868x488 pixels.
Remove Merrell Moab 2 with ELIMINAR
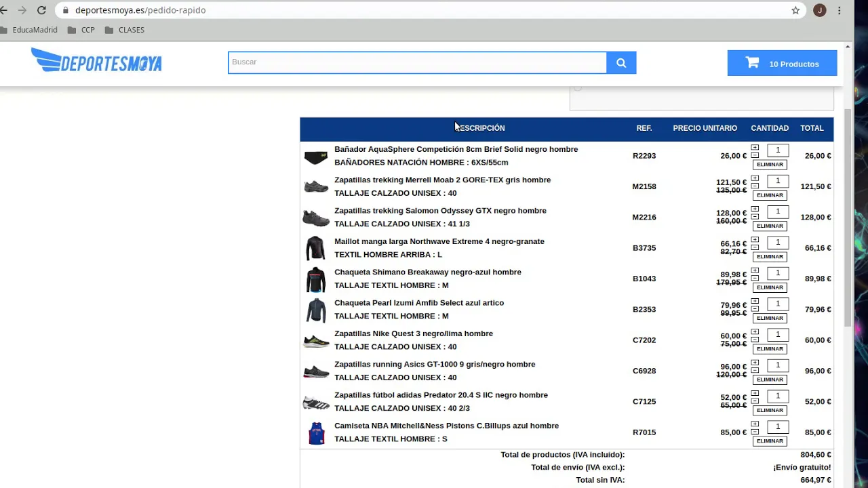point(770,195)
